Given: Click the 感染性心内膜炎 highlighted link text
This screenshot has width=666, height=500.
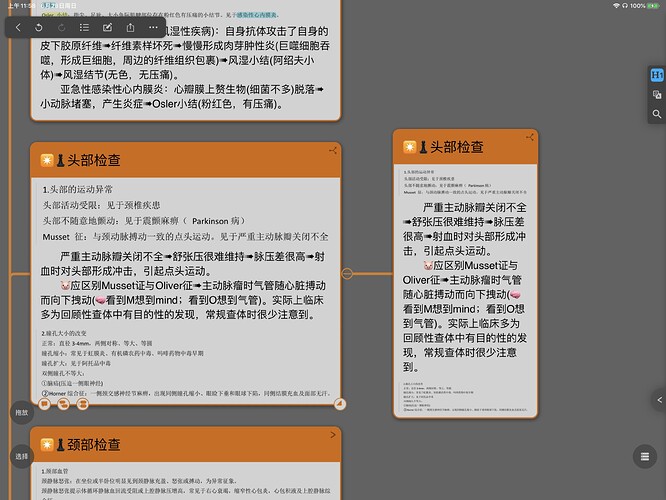Looking at the screenshot, I should coord(256,15).
